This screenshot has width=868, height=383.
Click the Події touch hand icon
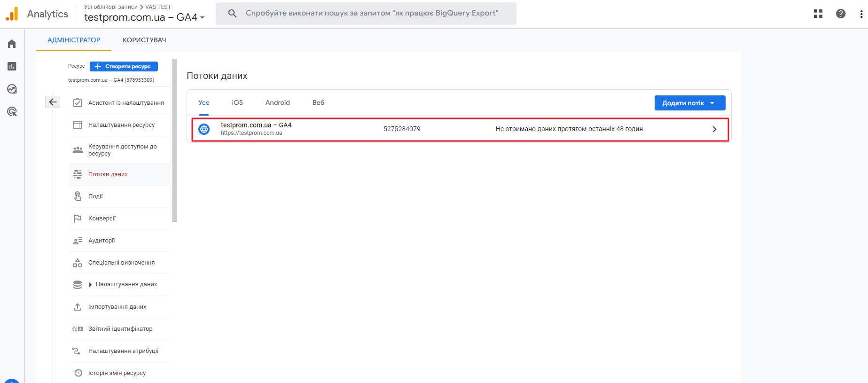[78, 196]
